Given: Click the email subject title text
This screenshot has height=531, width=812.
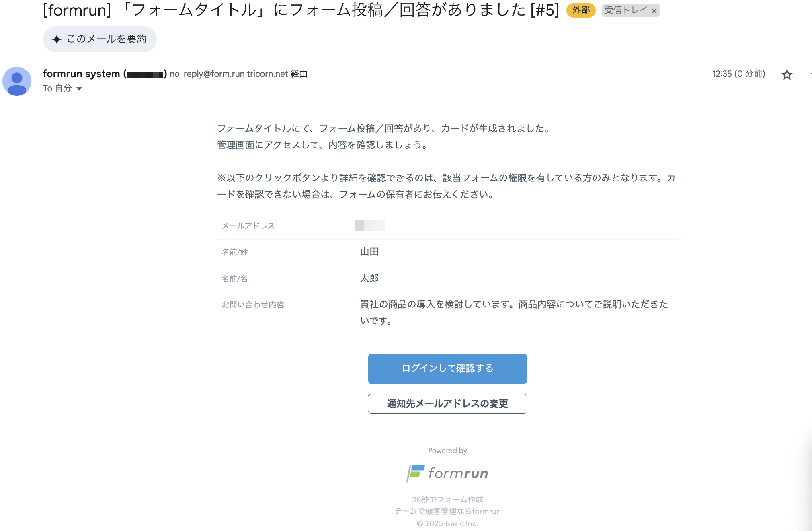Looking at the screenshot, I should (301, 10).
